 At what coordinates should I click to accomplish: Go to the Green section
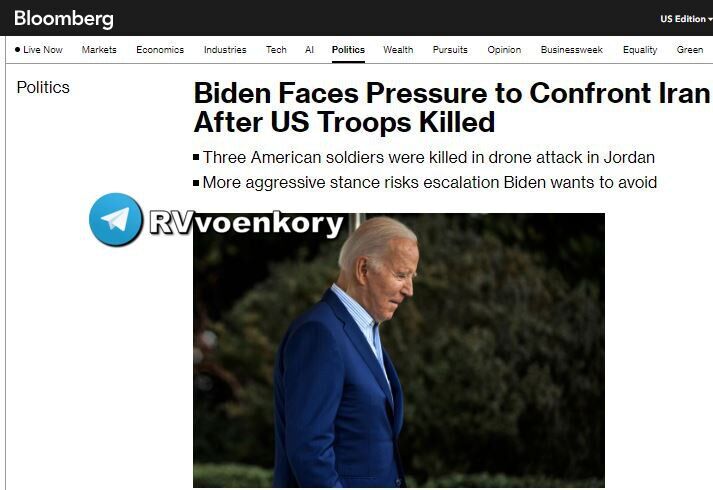click(690, 50)
